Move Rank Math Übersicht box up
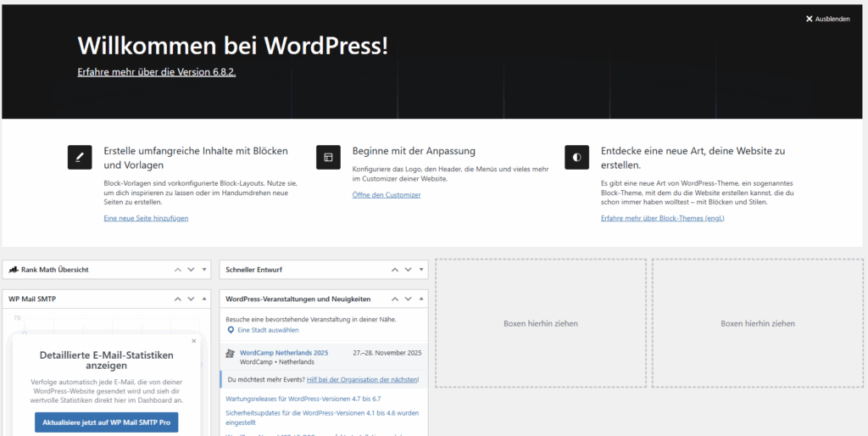Viewport: 868px width, 436px height. (x=178, y=270)
